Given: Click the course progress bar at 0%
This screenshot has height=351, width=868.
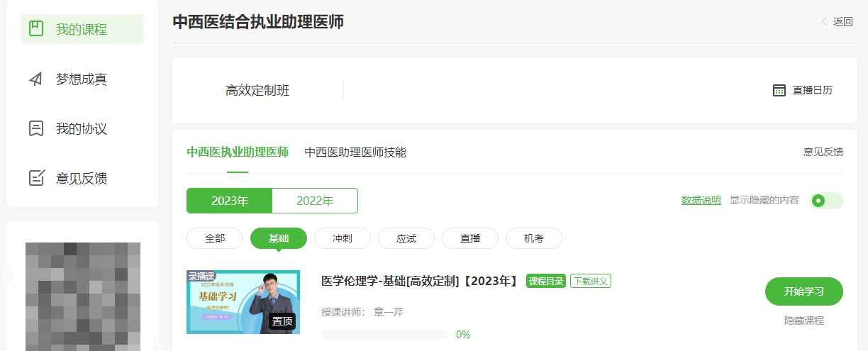Looking at the screenshot, I should point(384,335).
